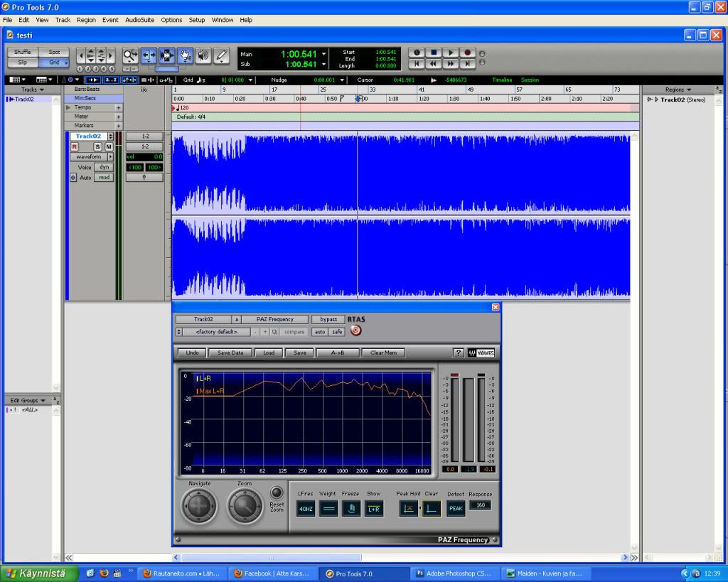This screenshot has height=582, width=728.
Task: Click the PAZ Zoom pad control
Action: point(245,505)
